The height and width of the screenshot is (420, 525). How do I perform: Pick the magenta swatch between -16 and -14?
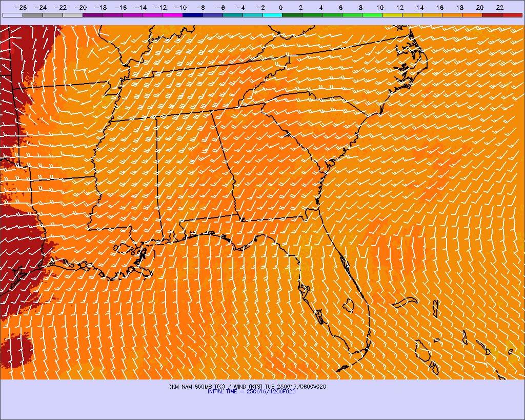point(133,15)
